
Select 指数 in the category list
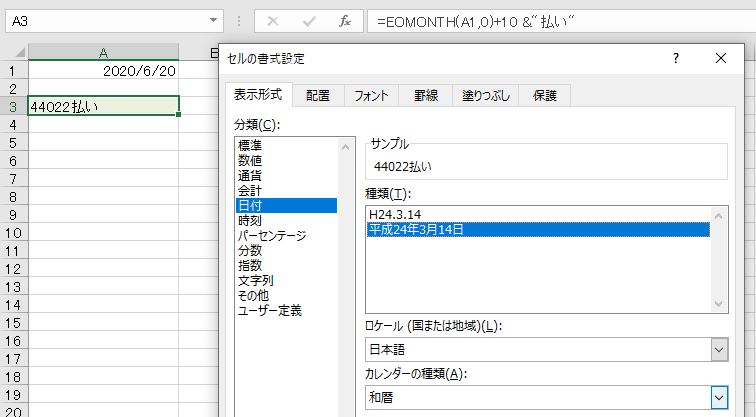(x=286, y=265)
